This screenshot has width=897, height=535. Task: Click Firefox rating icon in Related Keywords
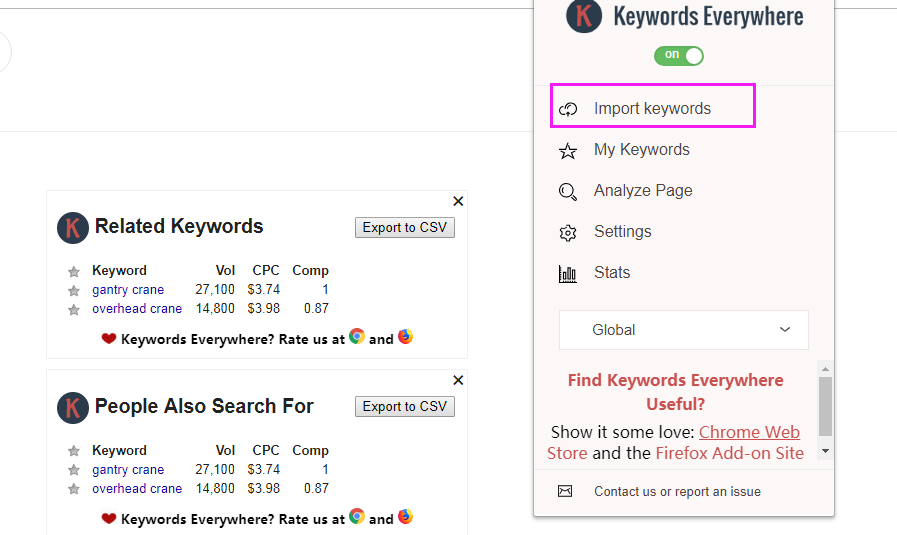click(406, 336)
